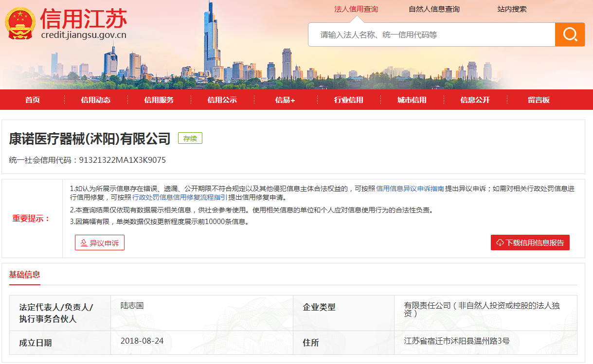The height and width of the screenshot is (364, 593).
Task: Open 信息公开 navigation item
Action: [475, 100]
